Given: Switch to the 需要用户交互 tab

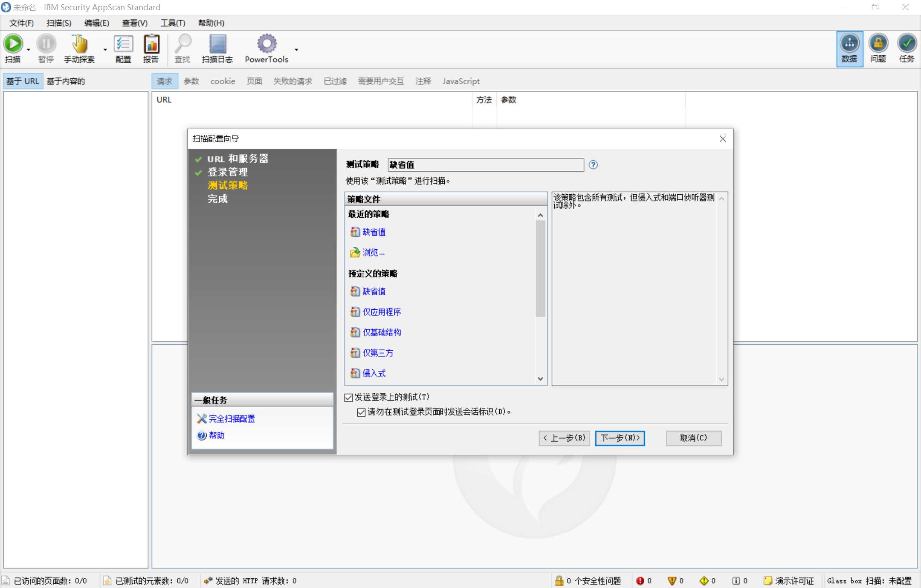Looking at the screenshot, I should tap(381, 81).
